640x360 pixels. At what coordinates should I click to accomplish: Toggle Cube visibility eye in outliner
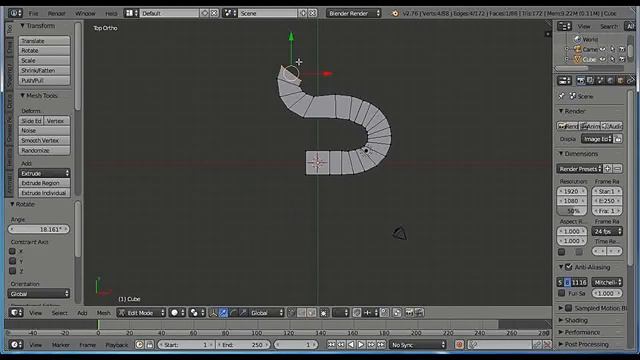point(603,59)
